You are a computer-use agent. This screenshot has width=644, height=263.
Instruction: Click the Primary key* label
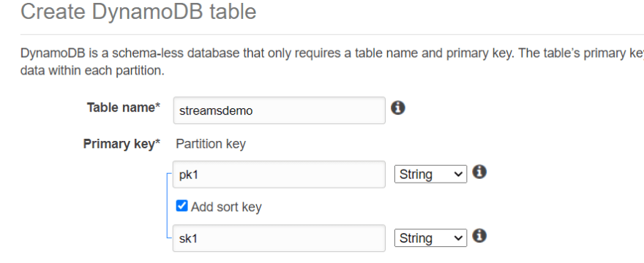[x=121, y=144]
